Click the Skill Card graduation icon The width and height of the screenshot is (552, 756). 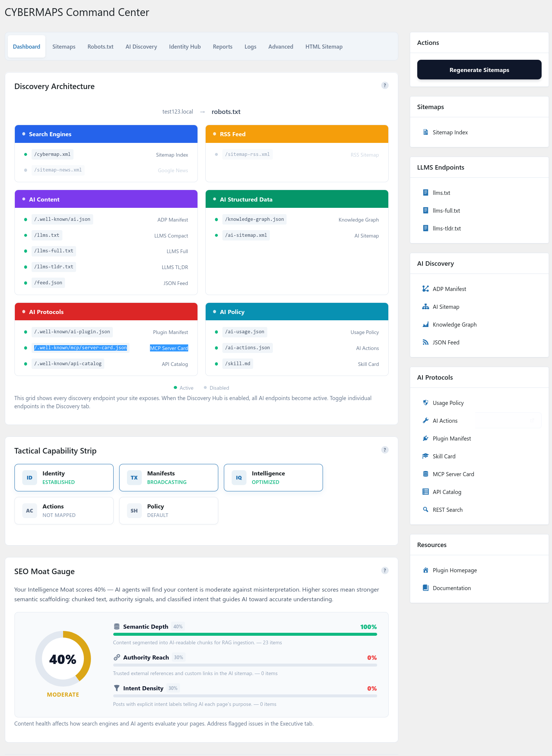[x=425, y=456]
